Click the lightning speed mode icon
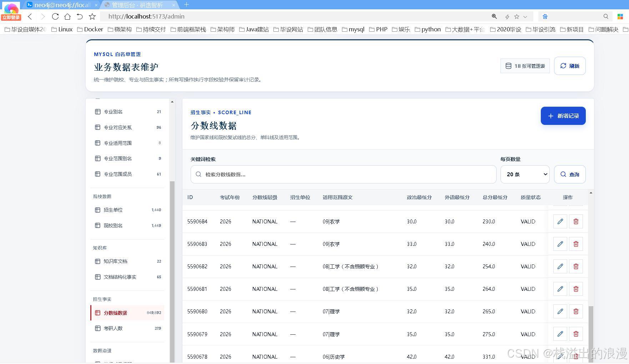The width and height of the screenshot is (629, 364). point(507,17)
